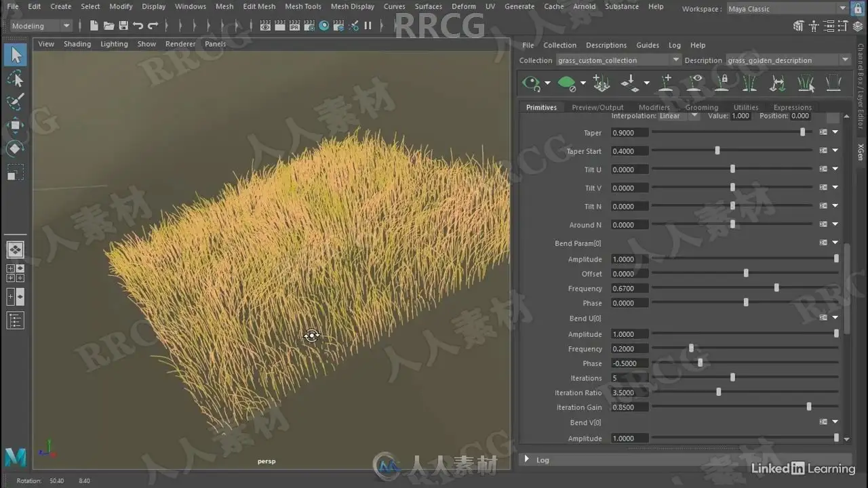
Task: Choose the Rotate tool in toolbox
Action: coord(15,148)
